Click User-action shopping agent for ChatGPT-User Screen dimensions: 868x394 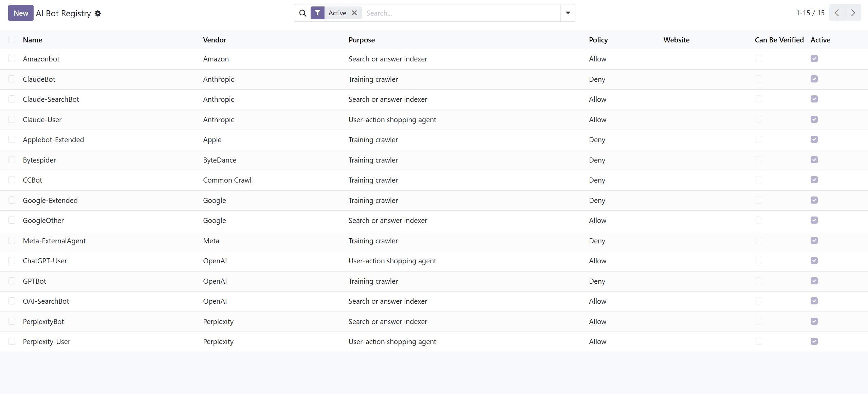392,261
